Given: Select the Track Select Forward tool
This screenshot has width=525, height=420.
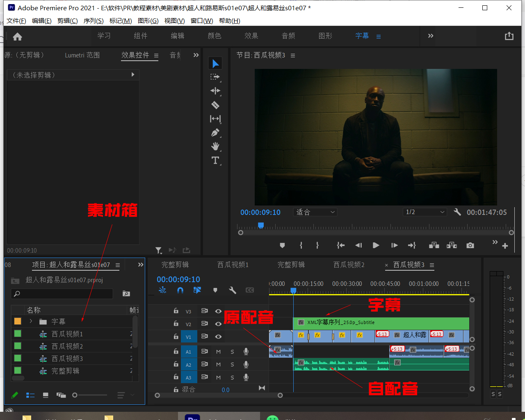Looking at the screenshot, I should click(x=215, y=77).
